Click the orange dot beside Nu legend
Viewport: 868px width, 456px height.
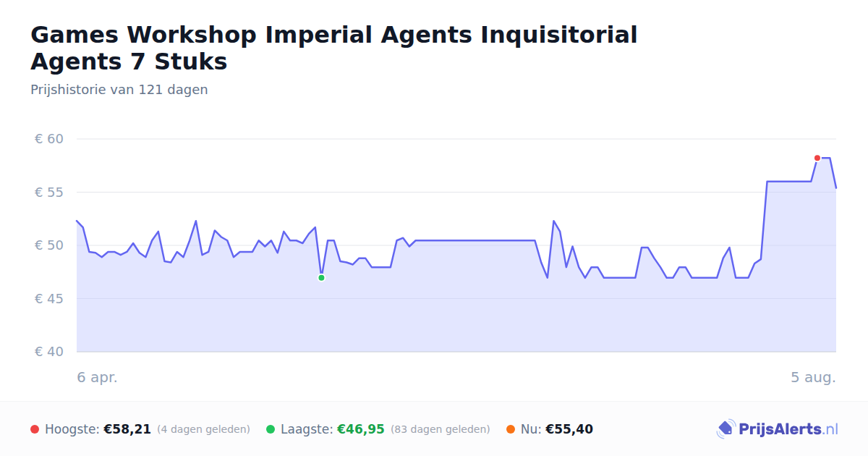tap(511, 429)
